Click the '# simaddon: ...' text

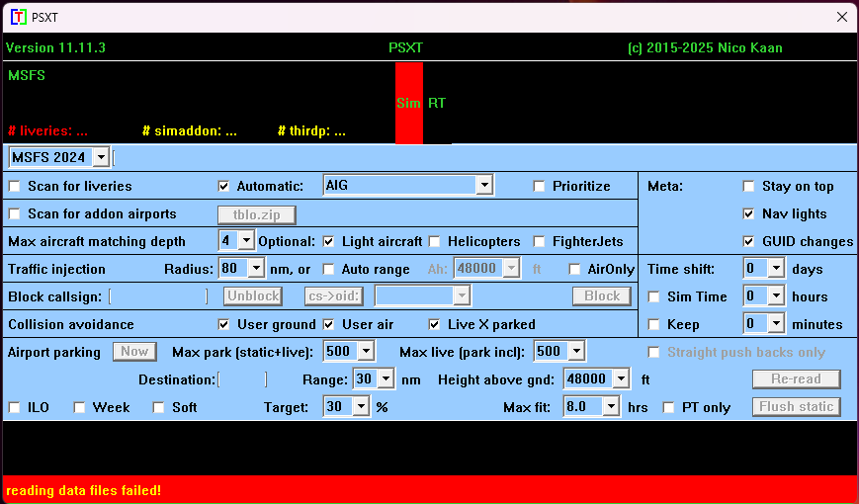point(190,131)
